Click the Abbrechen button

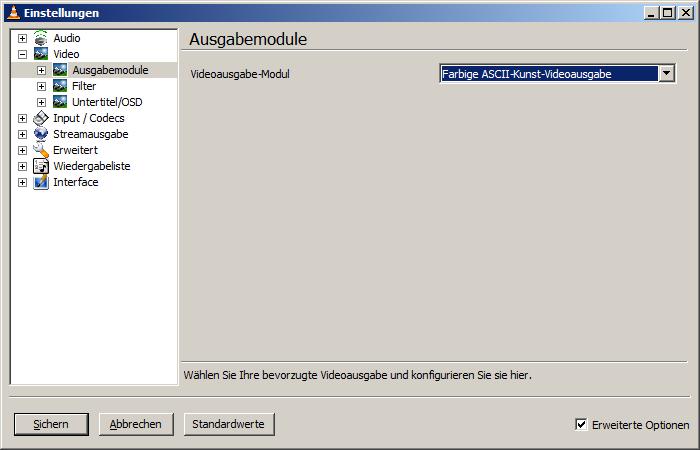pyautogui.click(x=136, y=424)
